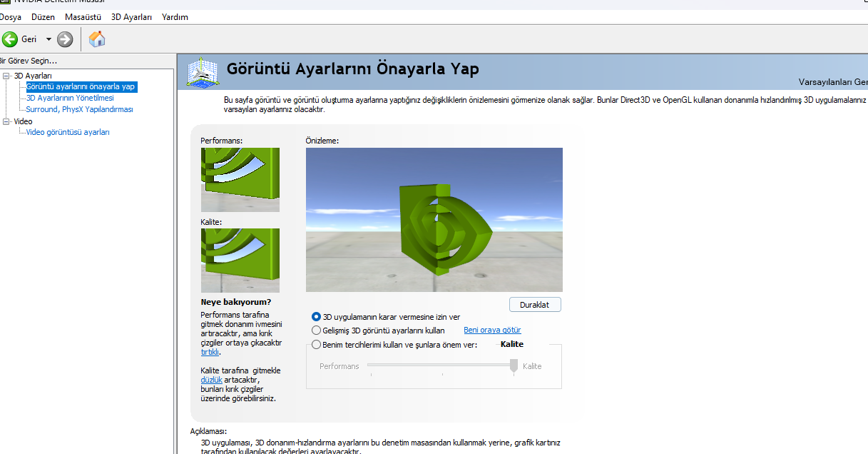Open the Düzen menu
868x454 pixels.
click(x=43, y=16)
